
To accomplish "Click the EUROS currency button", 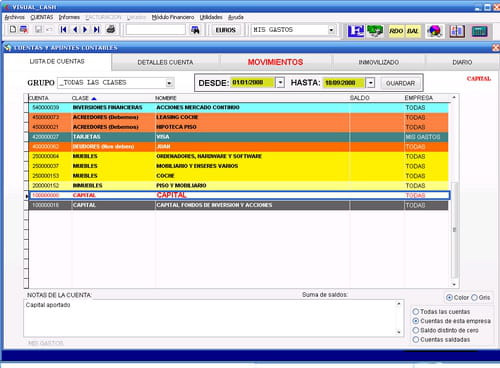I will pos(226,30).
